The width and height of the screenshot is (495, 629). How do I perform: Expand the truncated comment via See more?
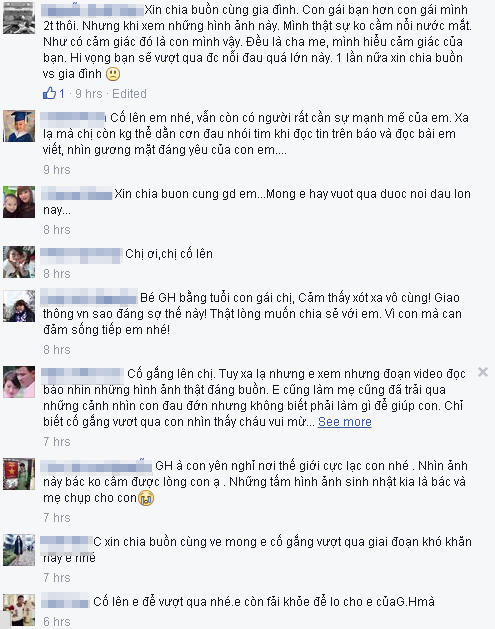345,422
